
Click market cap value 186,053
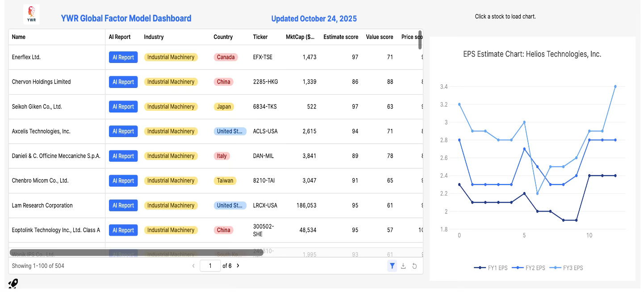(x=306, y=205)
